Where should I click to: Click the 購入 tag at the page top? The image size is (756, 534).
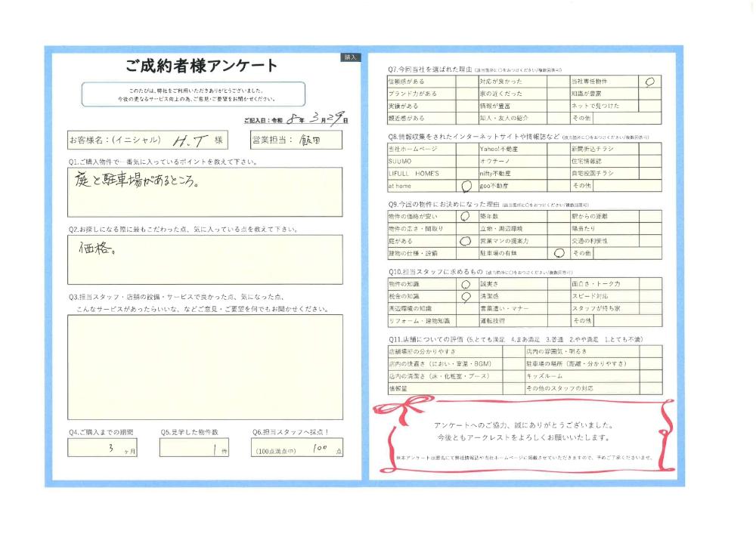pyautogui.click(x=351, y=57)
